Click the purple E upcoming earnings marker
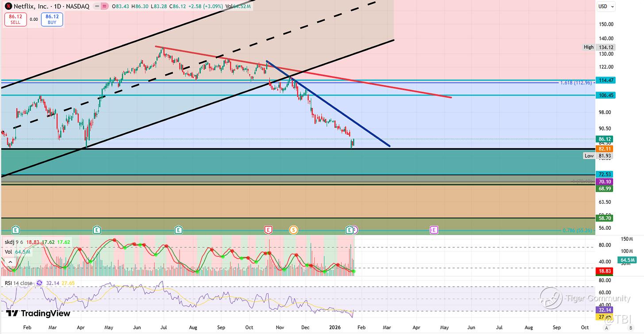644x334 pixels. (x=434, y=230)
